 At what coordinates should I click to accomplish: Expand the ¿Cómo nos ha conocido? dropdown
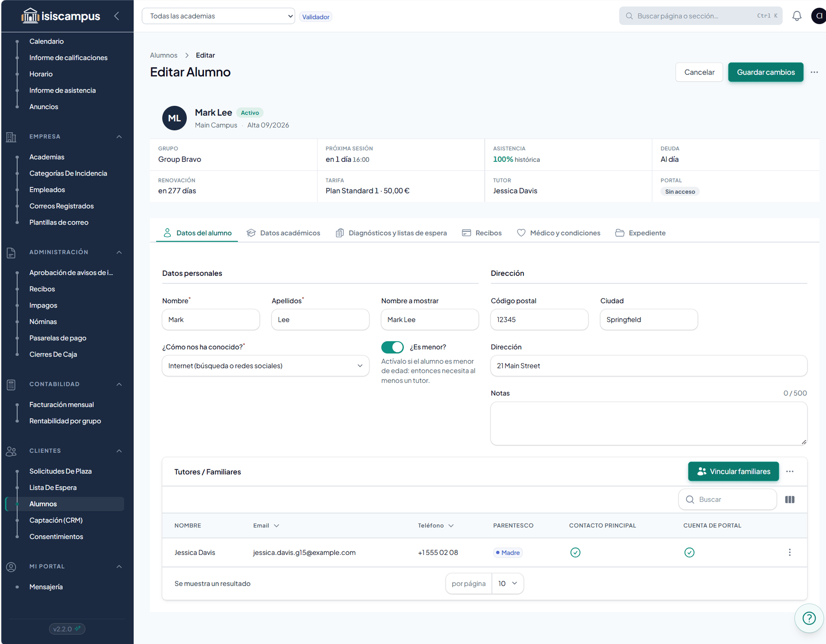click(265, 366)
